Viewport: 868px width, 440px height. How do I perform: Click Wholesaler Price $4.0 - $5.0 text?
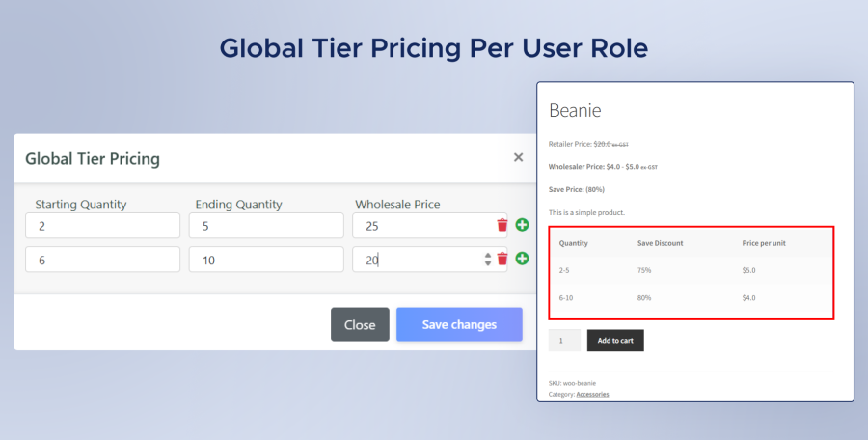pos(603,166)
